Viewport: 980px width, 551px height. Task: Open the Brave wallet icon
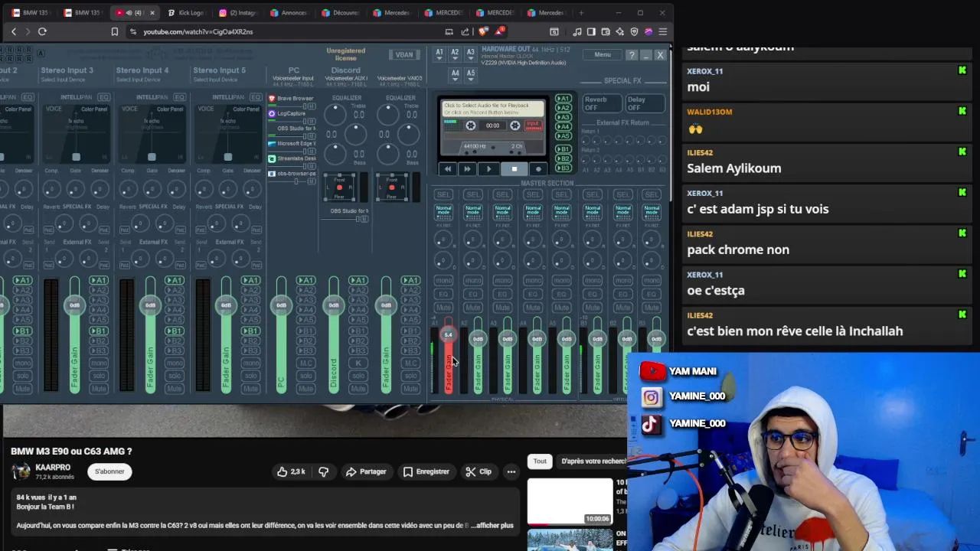(x=606, y=31)
